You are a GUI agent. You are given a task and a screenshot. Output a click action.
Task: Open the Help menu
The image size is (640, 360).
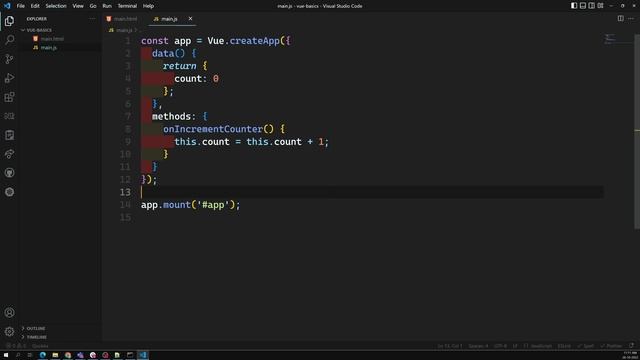point(148,6)
